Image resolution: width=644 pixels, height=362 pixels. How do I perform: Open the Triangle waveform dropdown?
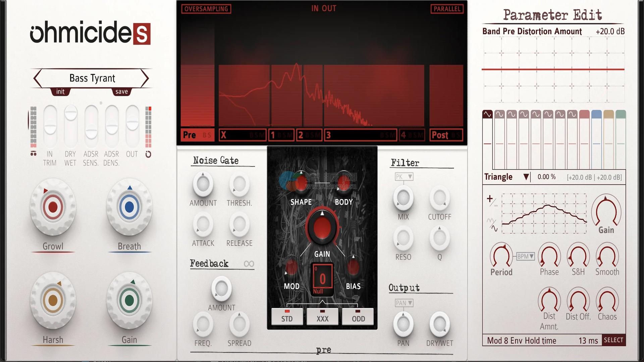pos(506,177)
